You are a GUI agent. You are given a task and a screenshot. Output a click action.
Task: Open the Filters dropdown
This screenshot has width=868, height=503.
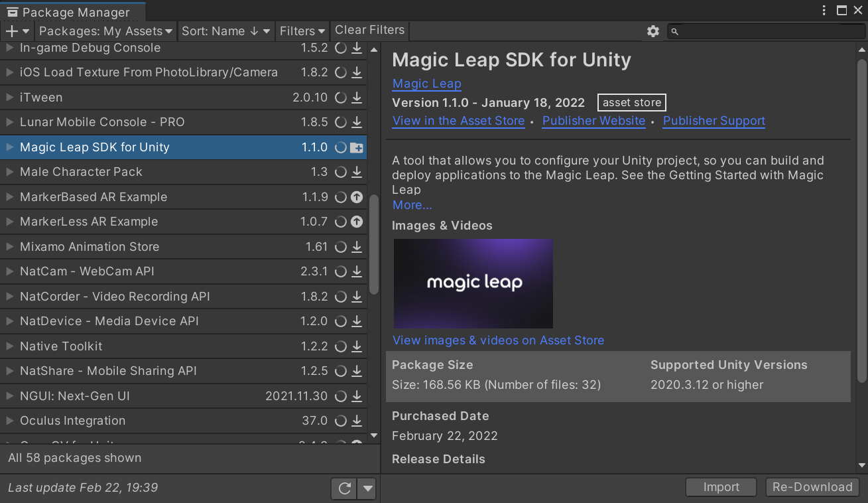[x=302, y=31]
